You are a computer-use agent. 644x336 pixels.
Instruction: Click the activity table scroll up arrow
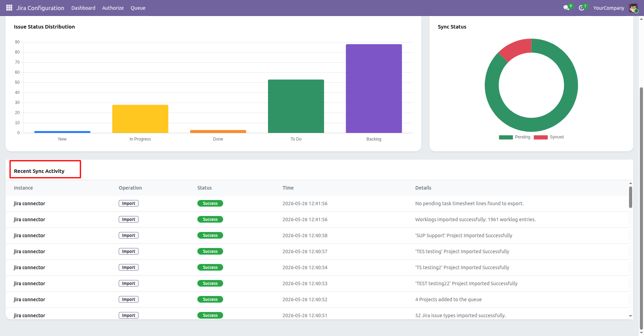[630, 183]
